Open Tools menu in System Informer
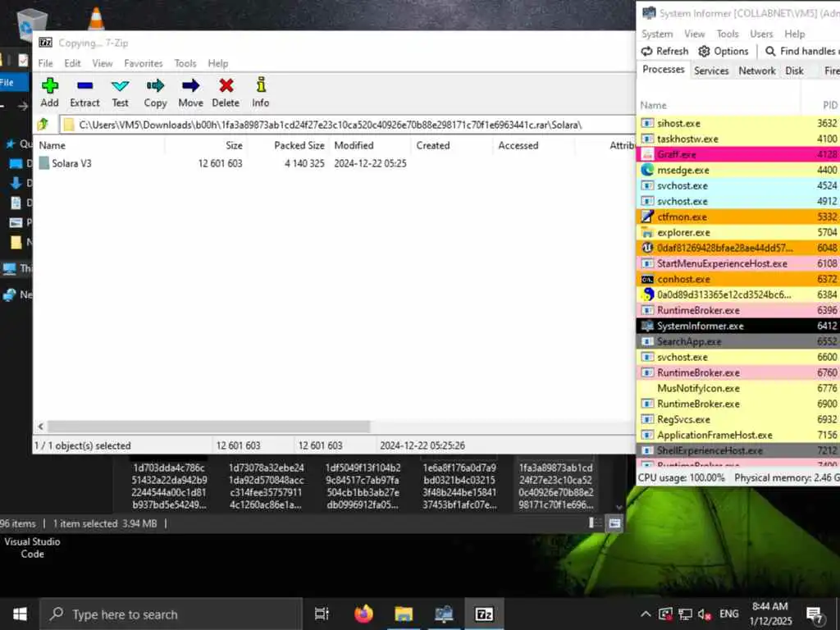This screenshot has height=630, width=840. 728,34
